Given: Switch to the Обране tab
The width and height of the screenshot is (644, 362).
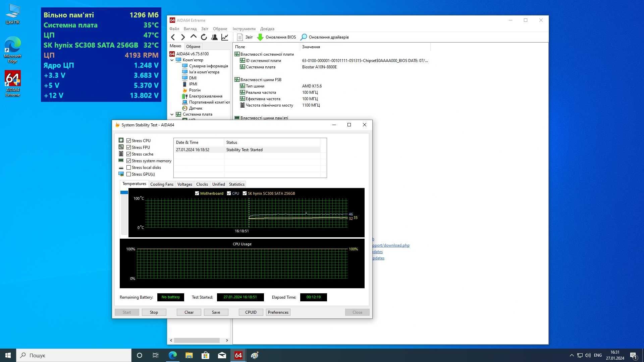Looking at the screenshot, I should tap(193, 47).
